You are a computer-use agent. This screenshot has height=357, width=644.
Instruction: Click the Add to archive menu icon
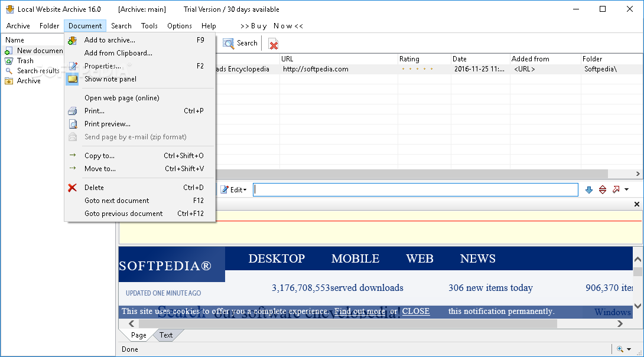click(x=72, y=40)
